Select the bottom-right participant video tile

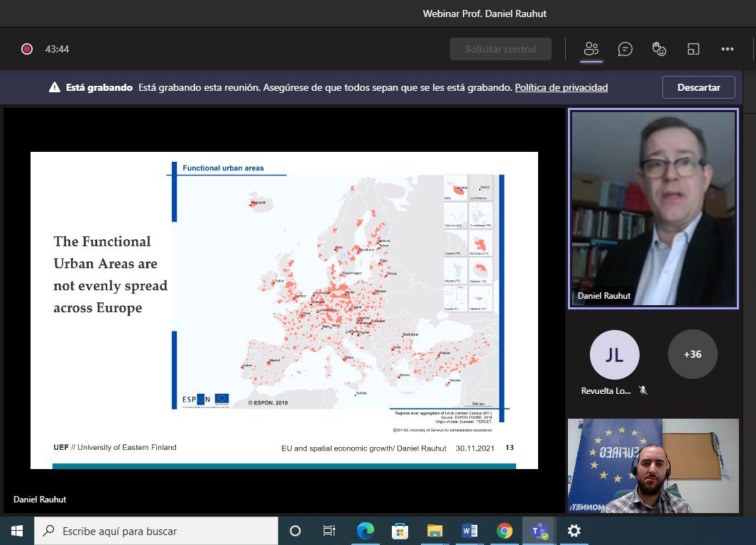[653, 466]
